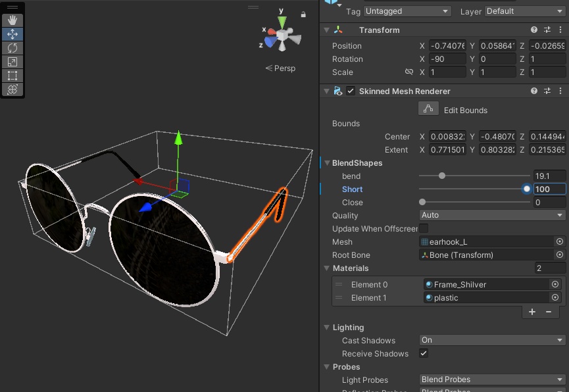
Task: Click object picker for Mesh field
Action: coord(559,242)
